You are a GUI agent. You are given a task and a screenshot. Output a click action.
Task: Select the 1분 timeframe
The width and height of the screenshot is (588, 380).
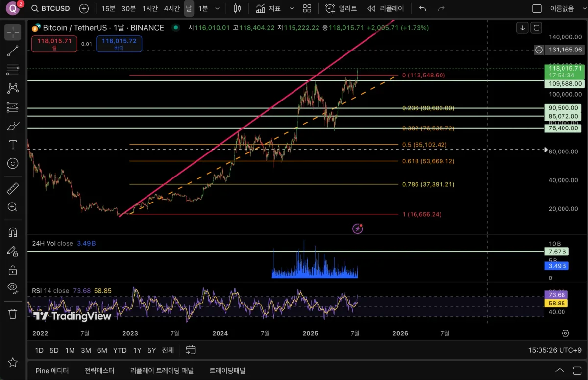tap(203, 8)
